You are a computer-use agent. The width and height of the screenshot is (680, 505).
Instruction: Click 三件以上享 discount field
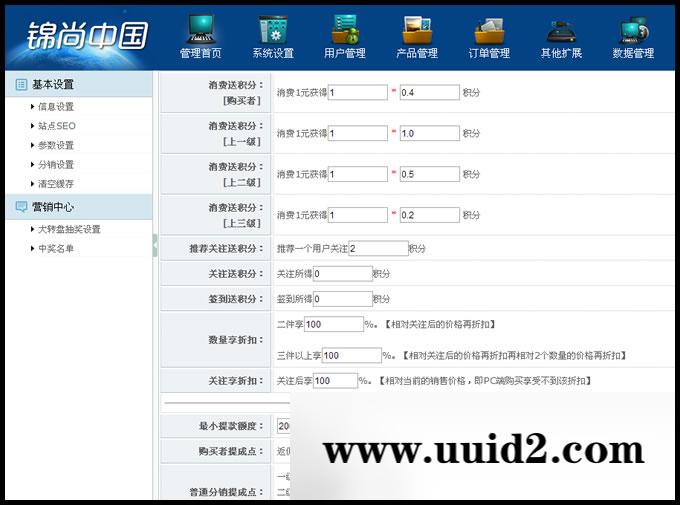tap(352, 355)
